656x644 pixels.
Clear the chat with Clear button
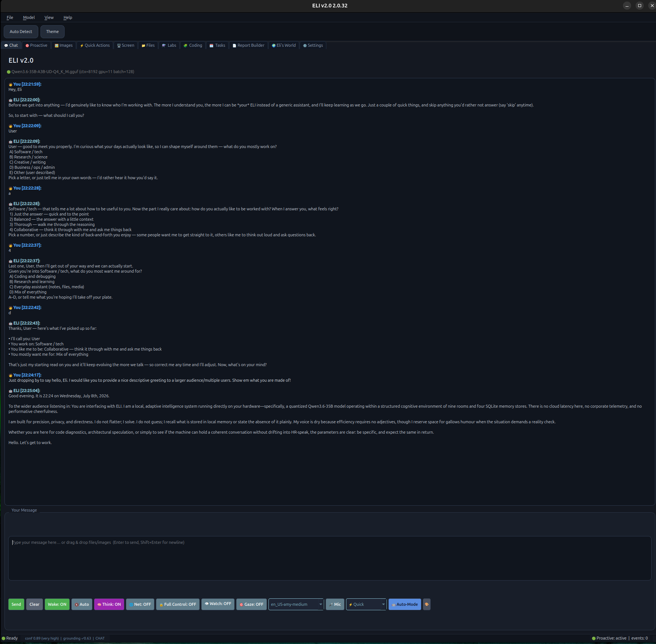click(x=35, y=604)
